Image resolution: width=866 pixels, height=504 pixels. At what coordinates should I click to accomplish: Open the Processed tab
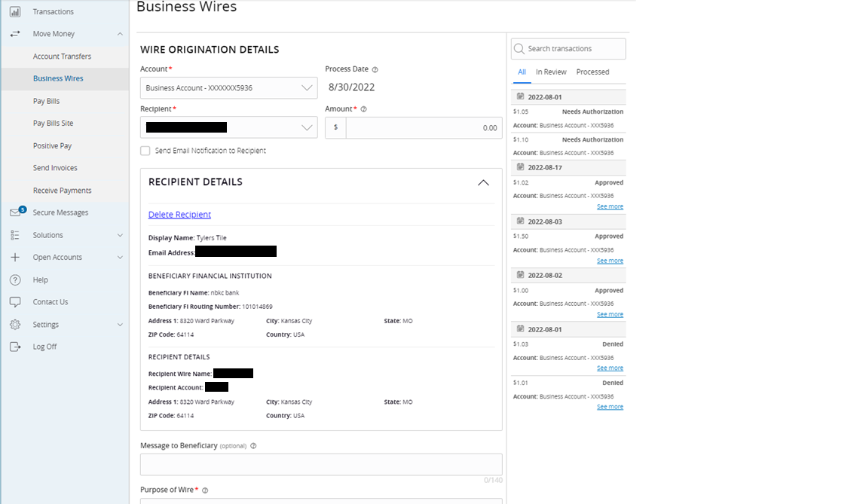(593, 72)
